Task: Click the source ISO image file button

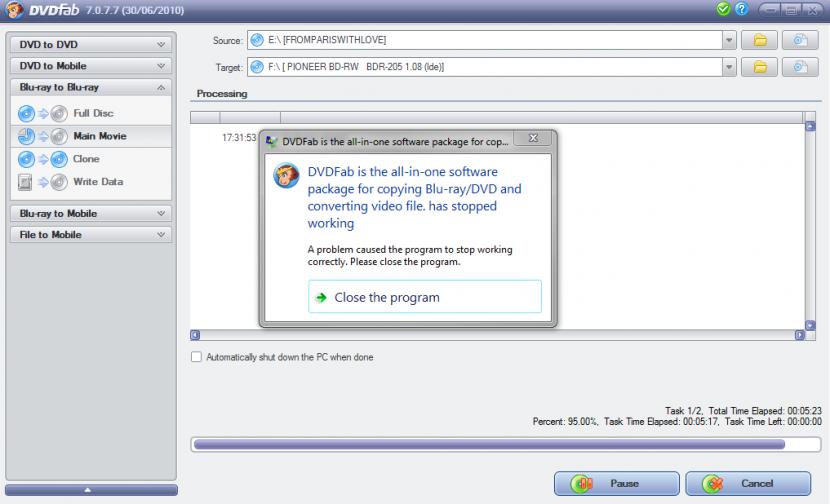Action: click(x=800, y=40)
